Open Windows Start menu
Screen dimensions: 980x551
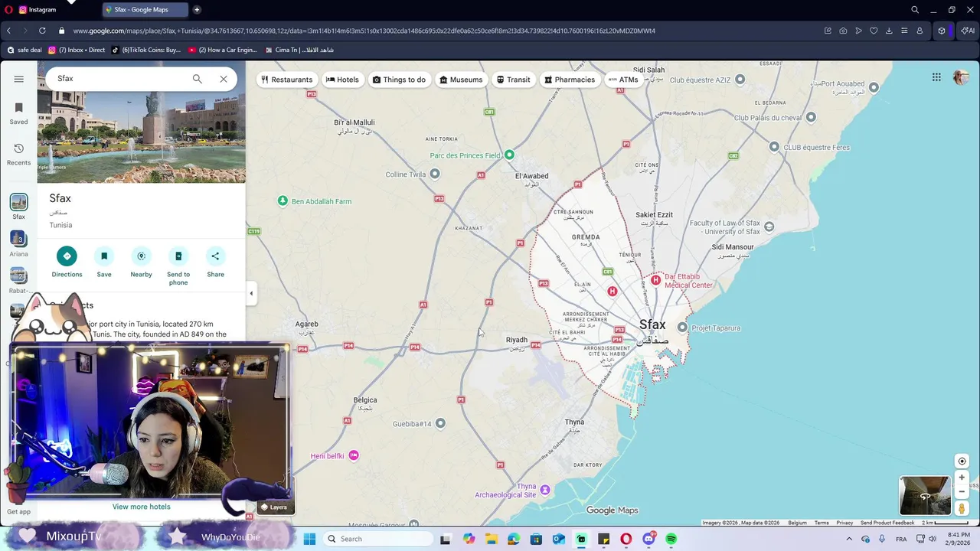click(x=309, y=539)
